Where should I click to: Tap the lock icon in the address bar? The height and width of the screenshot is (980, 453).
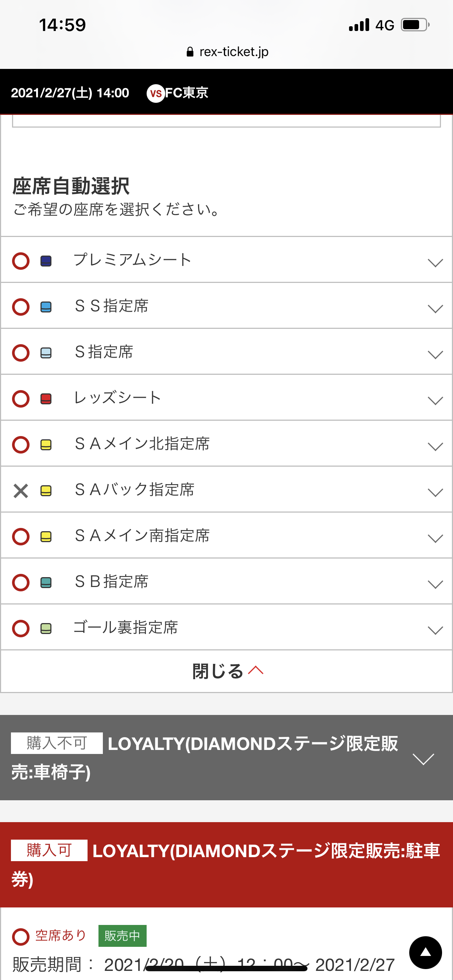coord(190,52)
